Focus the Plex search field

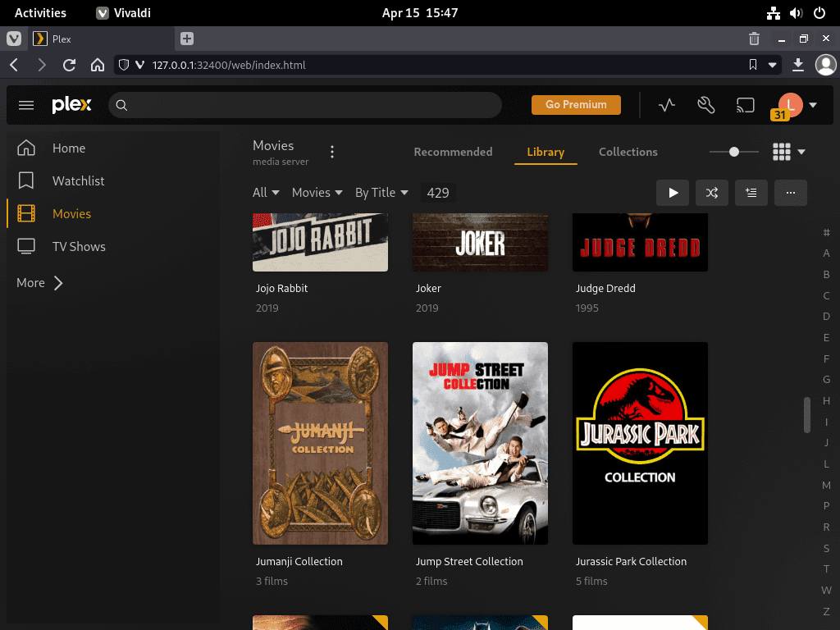pos(305,105)
